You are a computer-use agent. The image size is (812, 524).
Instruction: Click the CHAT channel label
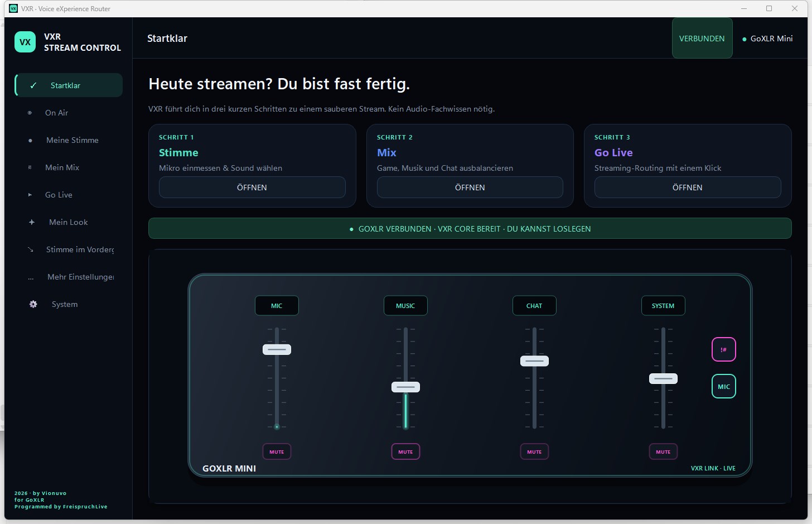[534, 306]
